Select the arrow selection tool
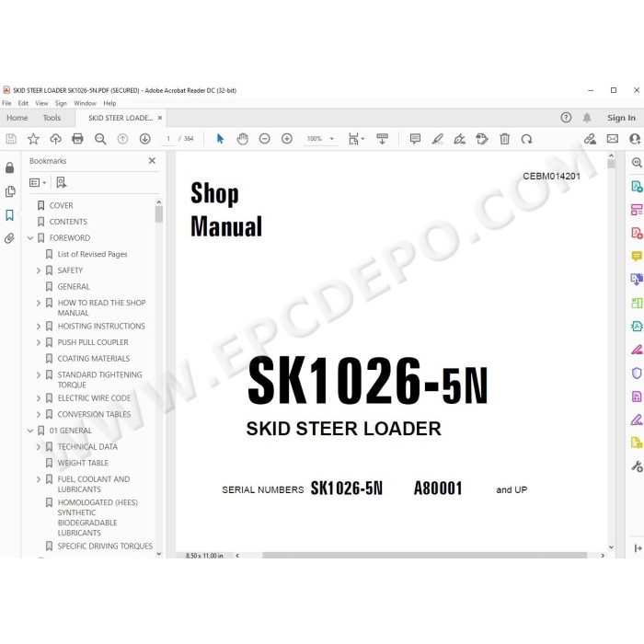644x644 pixels. coord(220,139)
